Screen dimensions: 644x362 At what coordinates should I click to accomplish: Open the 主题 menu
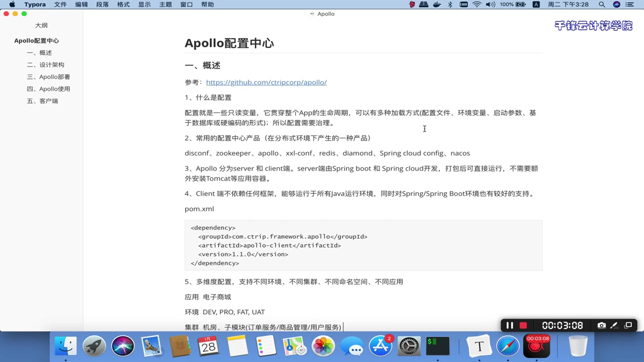(x=165, y=4)
